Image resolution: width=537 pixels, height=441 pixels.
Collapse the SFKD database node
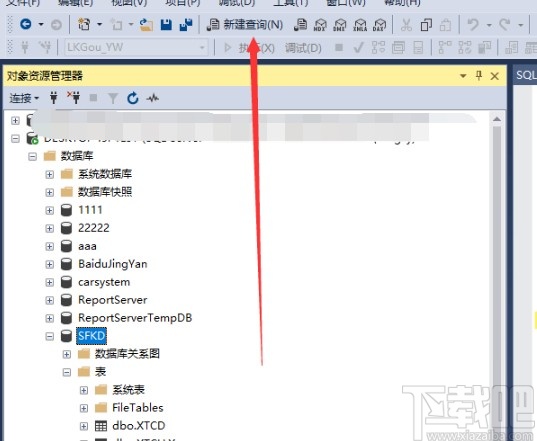tap(50, 336)
